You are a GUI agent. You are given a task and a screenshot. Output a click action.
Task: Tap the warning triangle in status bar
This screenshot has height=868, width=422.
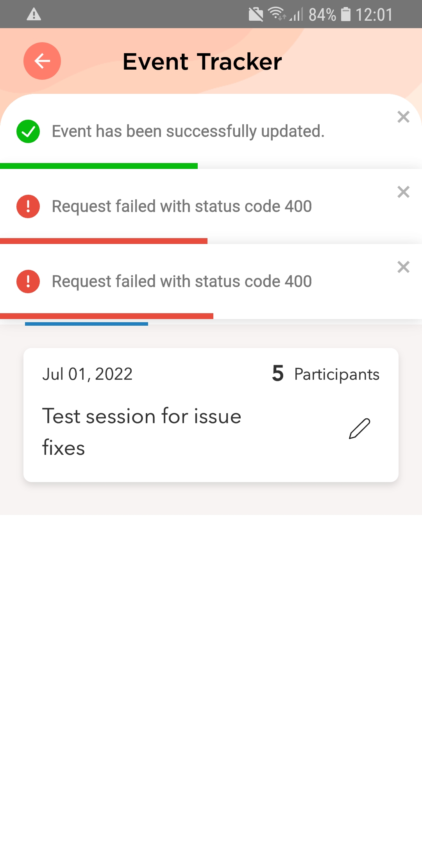pos(34,14)
